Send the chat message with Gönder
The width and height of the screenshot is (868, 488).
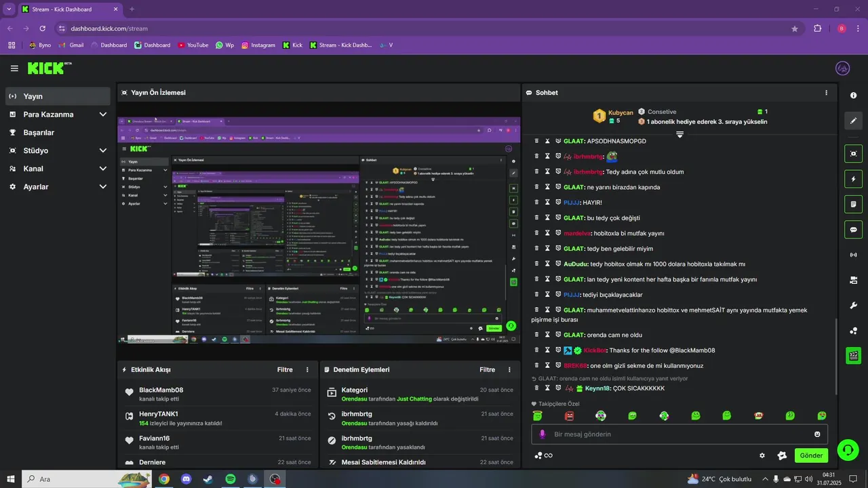pos(811,455)
